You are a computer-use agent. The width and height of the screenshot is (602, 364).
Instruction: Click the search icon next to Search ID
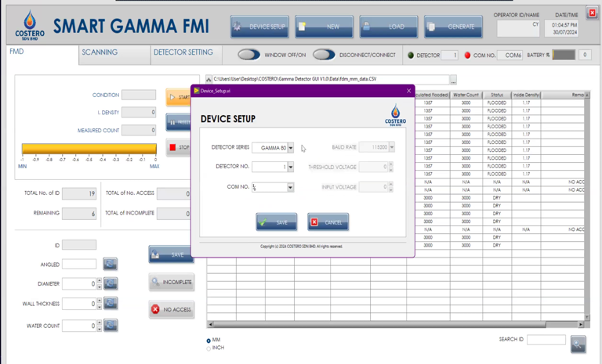578,344
